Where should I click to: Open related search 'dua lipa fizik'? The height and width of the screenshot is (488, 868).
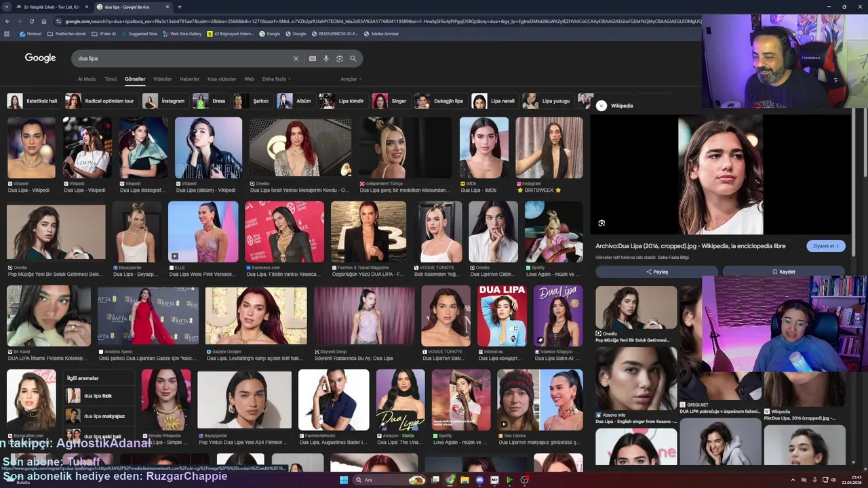[x=98, y=396]
